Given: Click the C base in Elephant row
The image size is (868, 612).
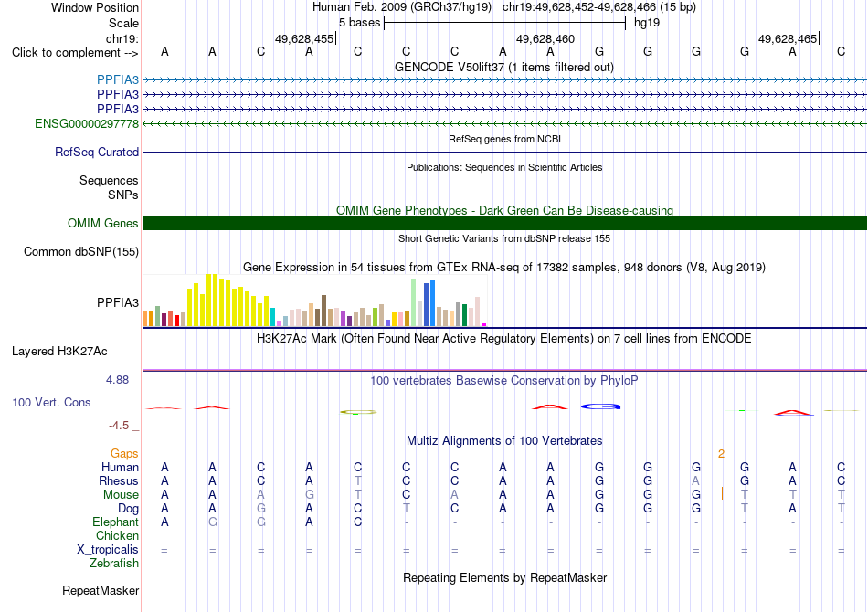Looking at the screenshot, I should pyautogui.click(x=357, y=522).
